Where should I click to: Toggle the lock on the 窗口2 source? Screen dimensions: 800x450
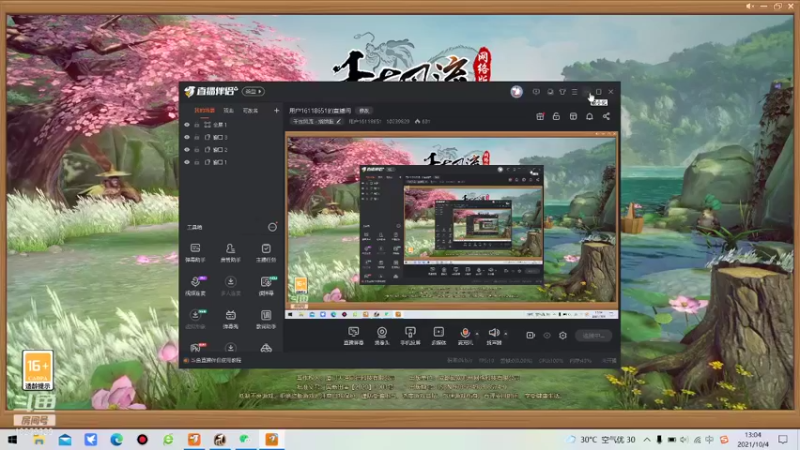[197, 149]
